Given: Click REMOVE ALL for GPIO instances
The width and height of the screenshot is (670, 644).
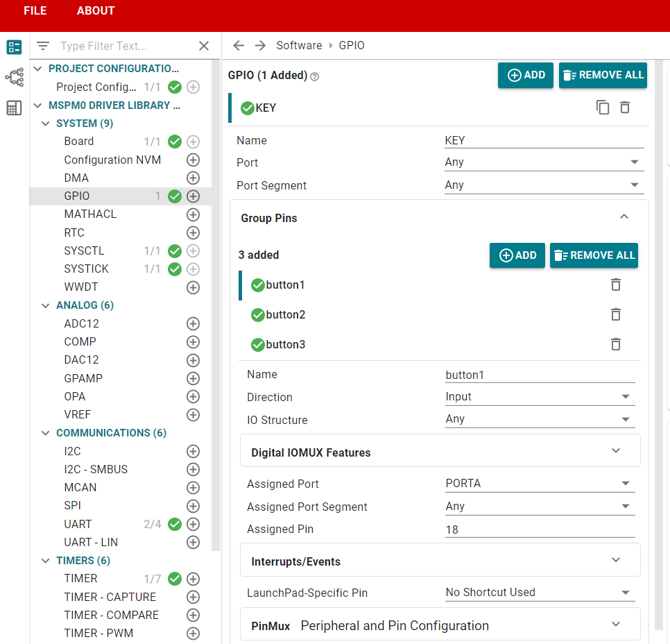Looking at the screenshot, I should pyautogui.click(x=603, y=75).
